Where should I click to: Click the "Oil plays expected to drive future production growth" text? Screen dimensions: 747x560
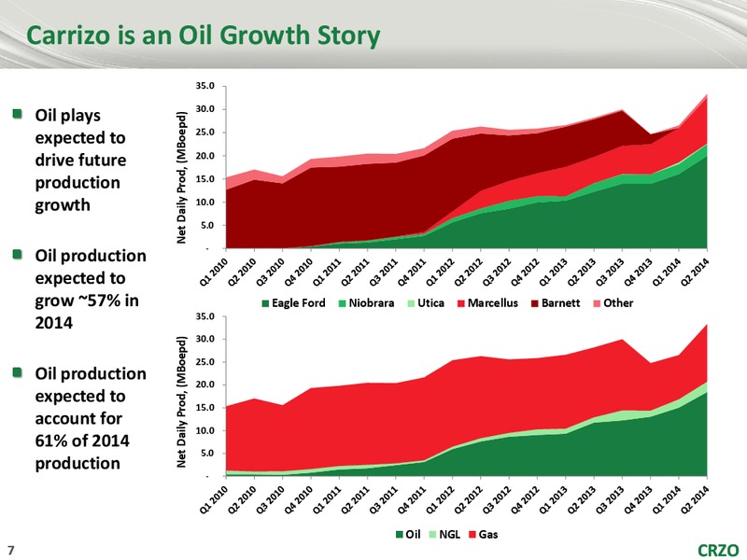tap(81, 160)
